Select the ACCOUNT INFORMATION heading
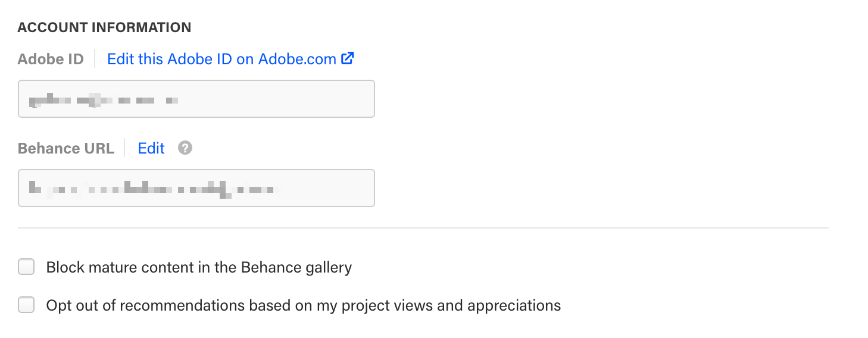868x338 pixels. pyautogui.click(x=105, y=27)
